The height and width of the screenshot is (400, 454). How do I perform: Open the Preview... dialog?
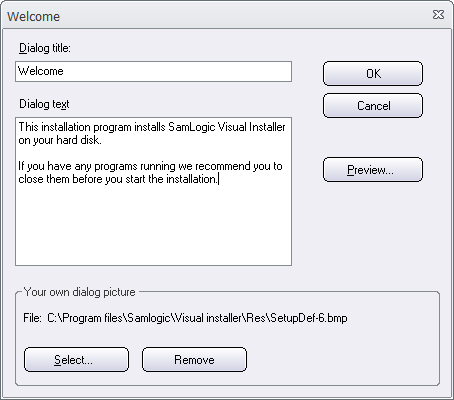coord(373,170)
